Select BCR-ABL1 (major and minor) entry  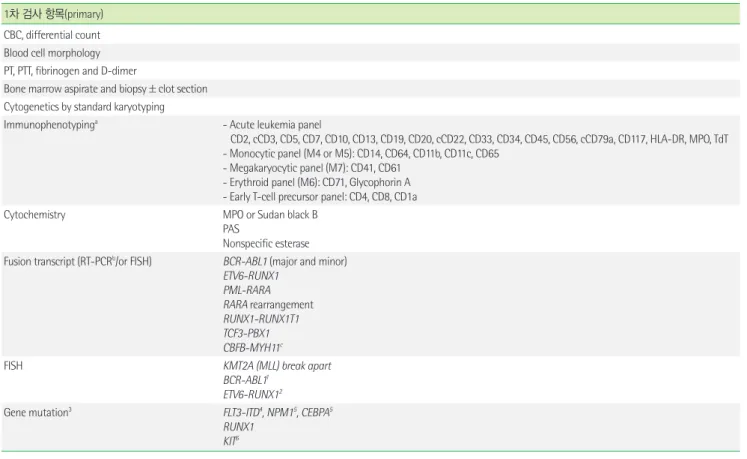click(x=285, y=262)
